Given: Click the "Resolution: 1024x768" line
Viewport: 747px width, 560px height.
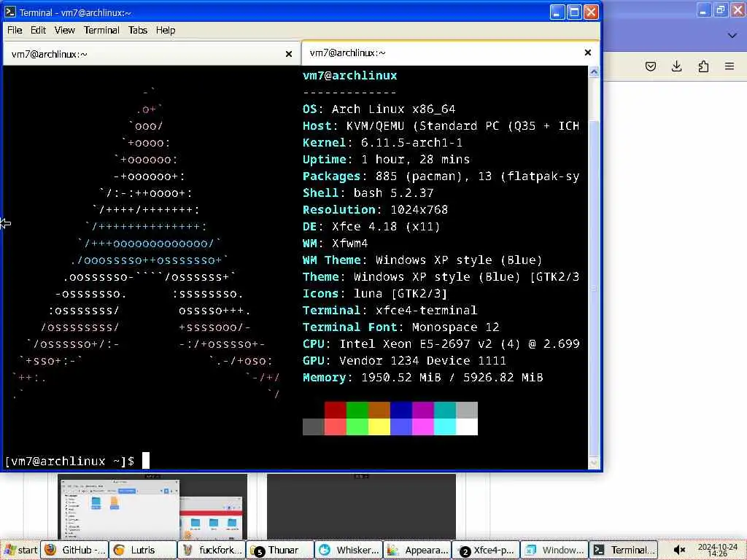Looking at the screenshot, I should pyautogui.click(x=376, y=209).
